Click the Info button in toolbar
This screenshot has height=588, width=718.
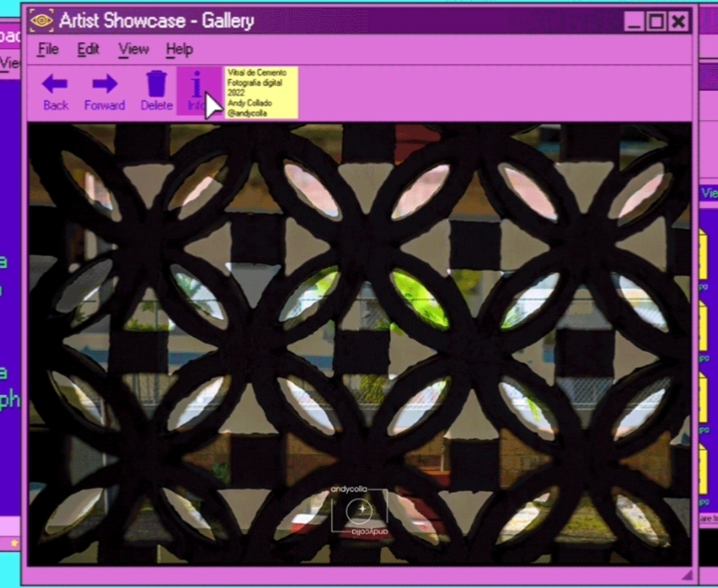click(x=197, y=90)
